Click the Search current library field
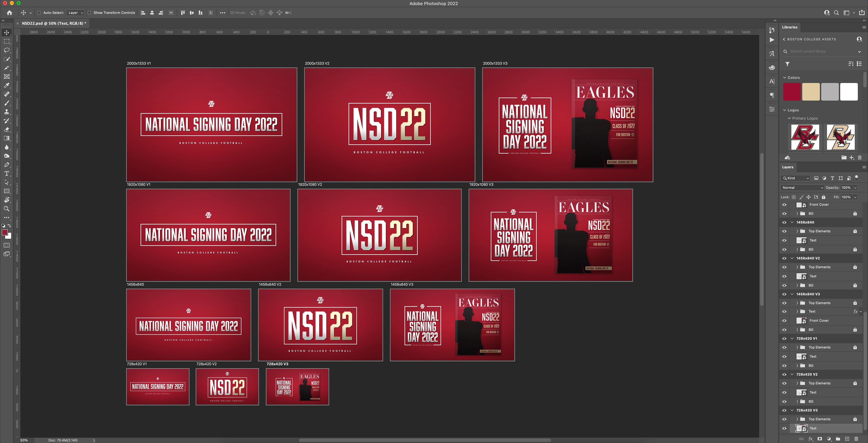 pos(821,51)
